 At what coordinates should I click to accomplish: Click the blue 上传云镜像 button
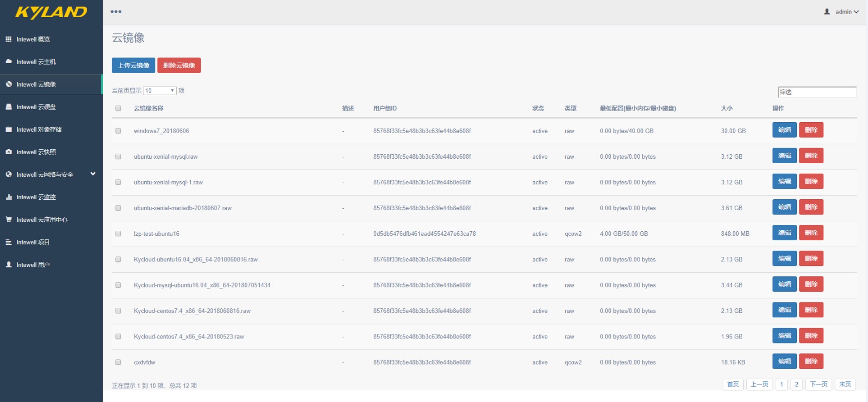click(133, 66)
